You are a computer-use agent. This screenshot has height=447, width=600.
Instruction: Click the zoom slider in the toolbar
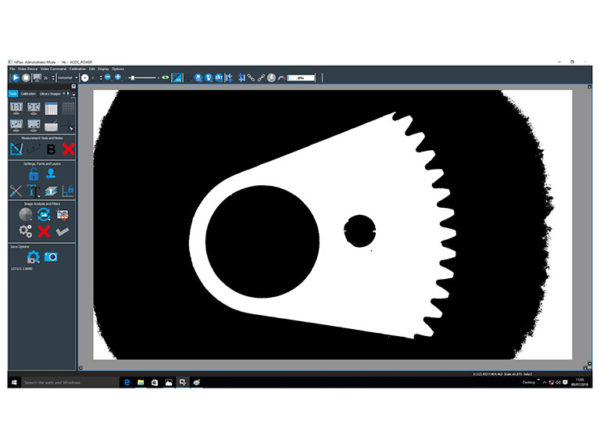[141, 77]
